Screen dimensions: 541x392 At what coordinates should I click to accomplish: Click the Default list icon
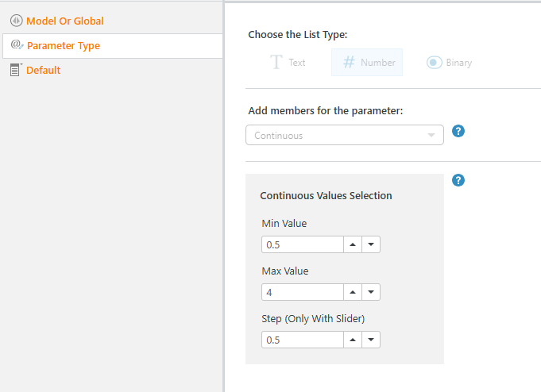[16, 70]
